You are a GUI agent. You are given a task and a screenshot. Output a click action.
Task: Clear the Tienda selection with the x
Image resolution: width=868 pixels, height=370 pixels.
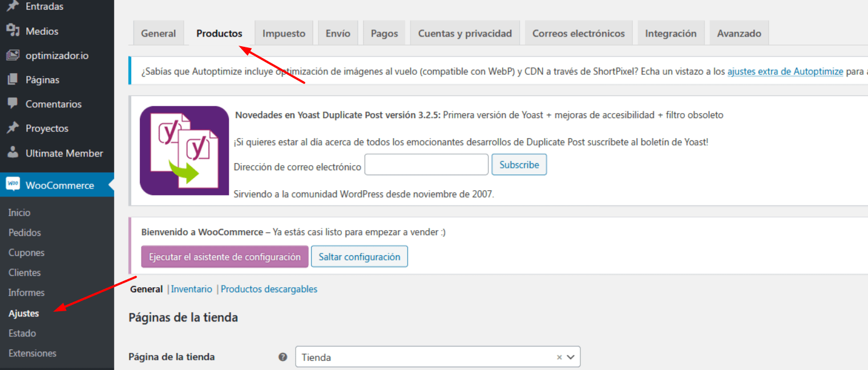559,357
